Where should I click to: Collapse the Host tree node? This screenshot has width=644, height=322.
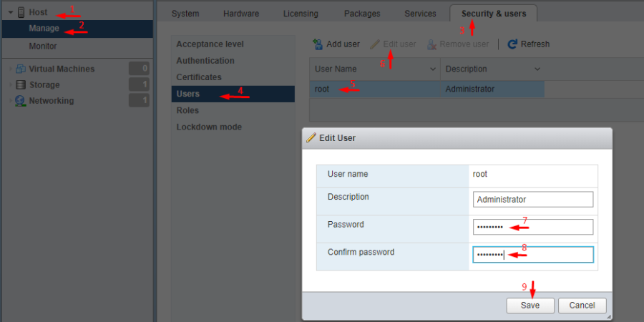coord(10,12)
